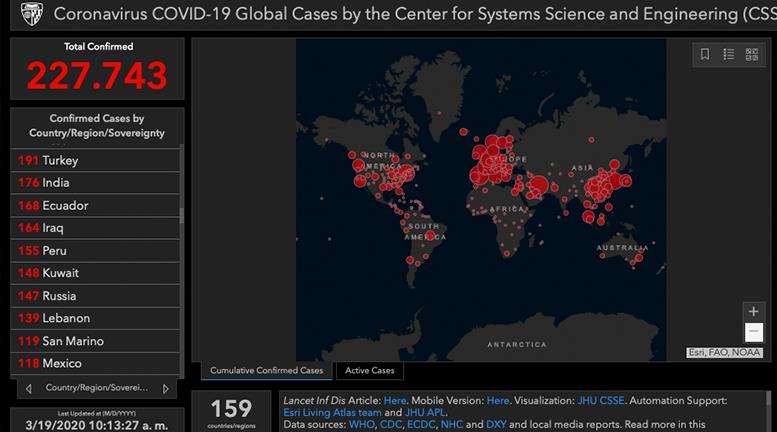Screen dimensions: 777x432
Task: Select Russia in the country list
Action: click(95, 296)
